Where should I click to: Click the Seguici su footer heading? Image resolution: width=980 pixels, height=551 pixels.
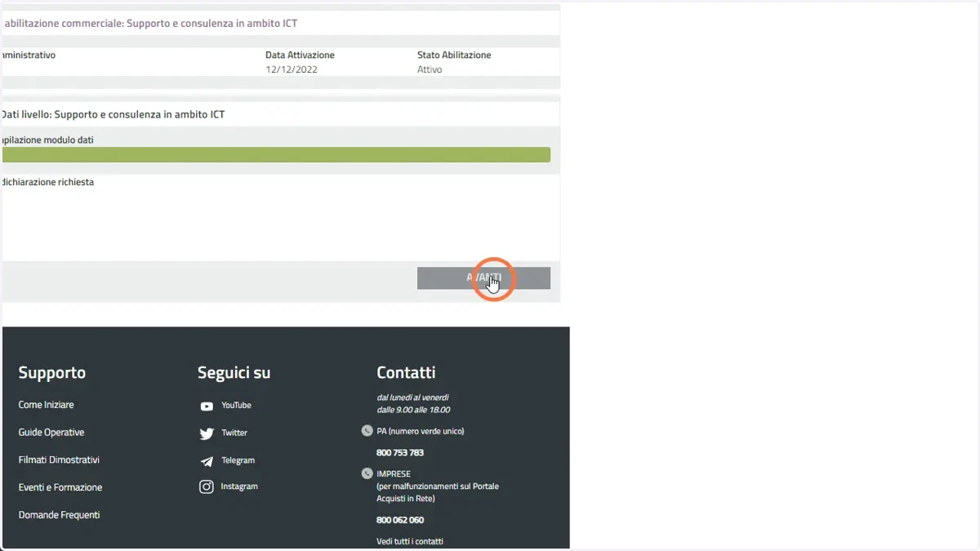pos(234,373)
